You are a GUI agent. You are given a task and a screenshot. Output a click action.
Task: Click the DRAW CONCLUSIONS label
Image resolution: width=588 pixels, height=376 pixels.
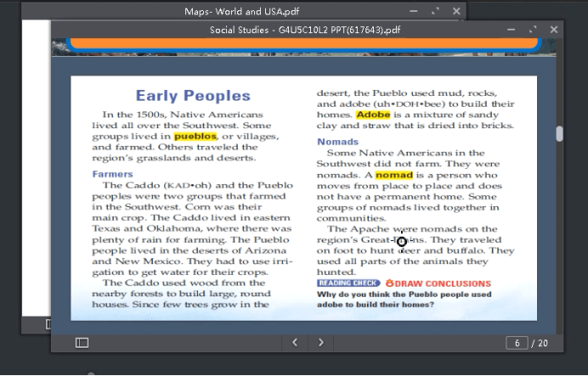(438, 283)
